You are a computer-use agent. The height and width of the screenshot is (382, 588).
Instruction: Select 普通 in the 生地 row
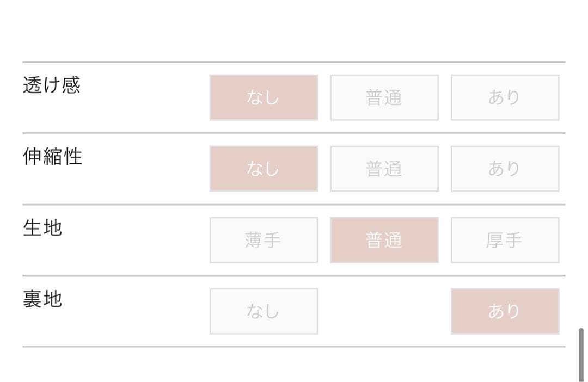[x=384, y=240]
